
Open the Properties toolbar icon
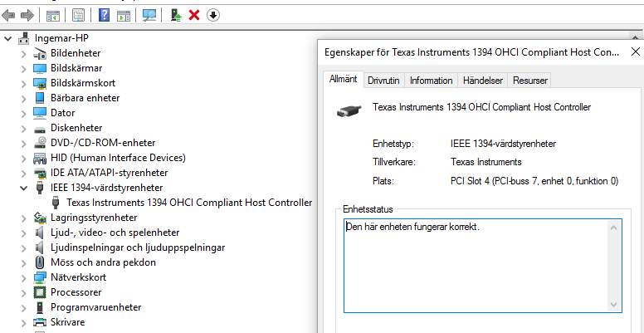pyautogui.click(x=78, y=16)
